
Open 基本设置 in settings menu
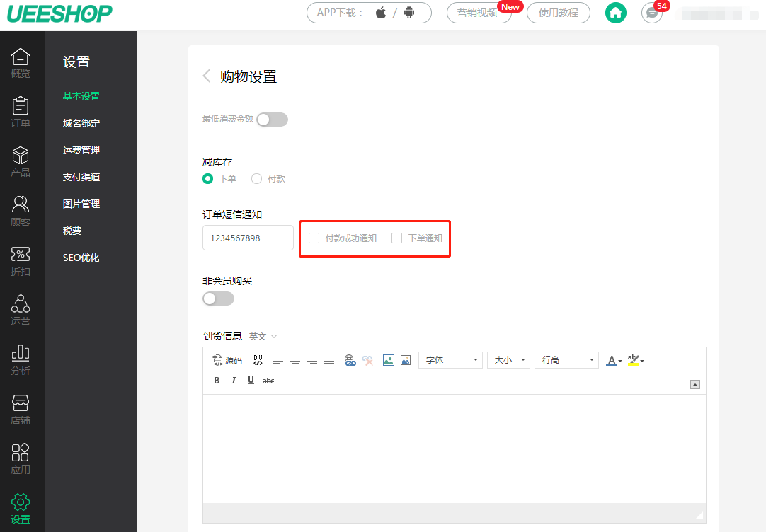coord(81,97)
